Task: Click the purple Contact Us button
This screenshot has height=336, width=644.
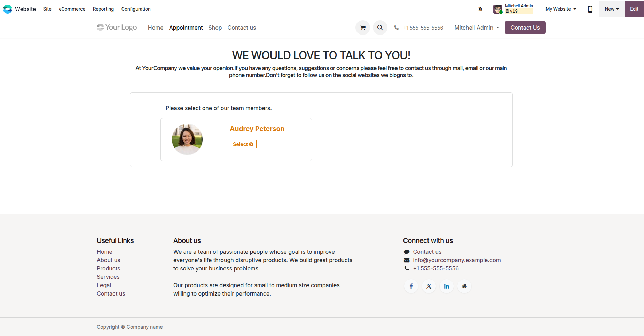Action: (x=525, y=28)
